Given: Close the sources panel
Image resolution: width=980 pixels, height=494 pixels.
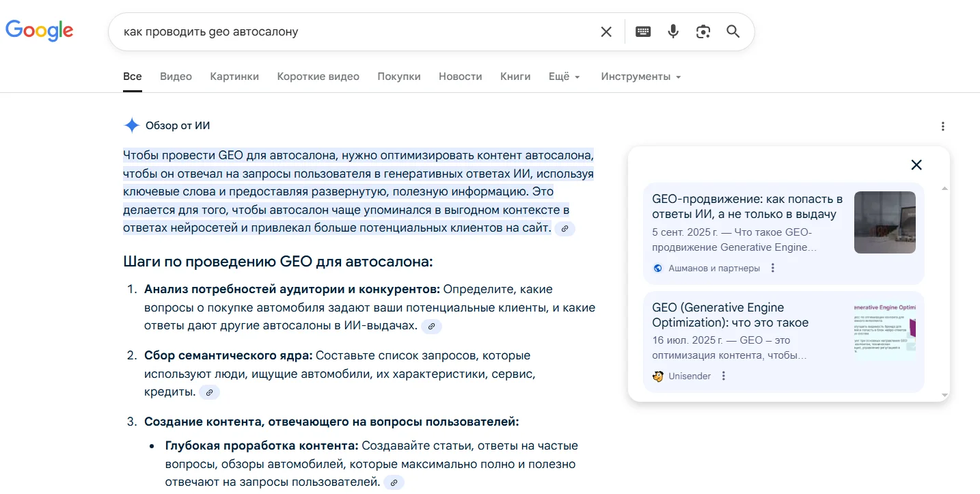Looking at the screenshot, I should coord(916,165).
